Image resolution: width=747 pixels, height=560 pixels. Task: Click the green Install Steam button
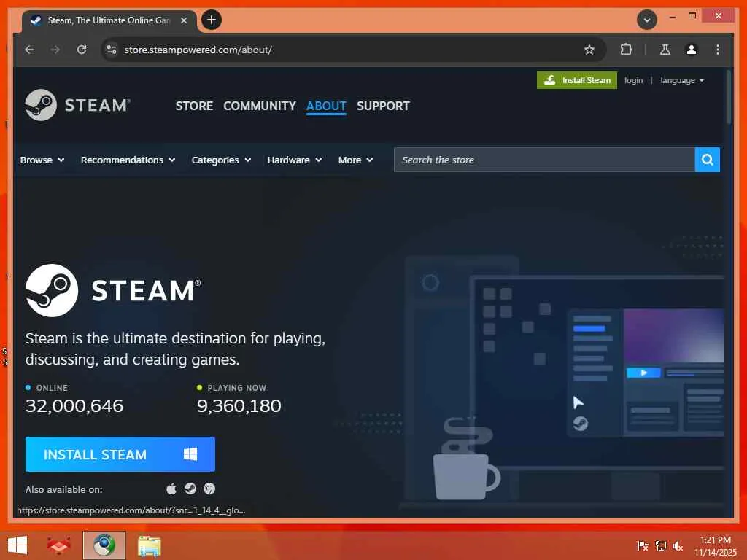[576, 80]
